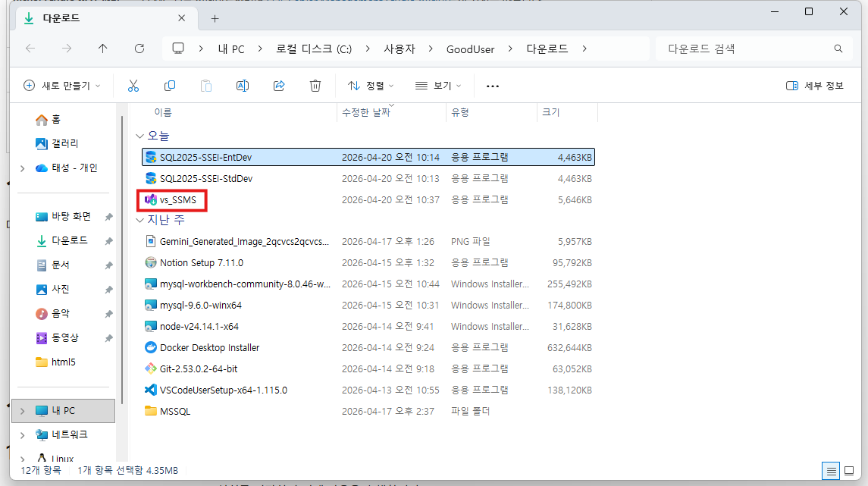Select the VSCodeUserSetup file icon
868x486 pixels.
click(151, 390)
